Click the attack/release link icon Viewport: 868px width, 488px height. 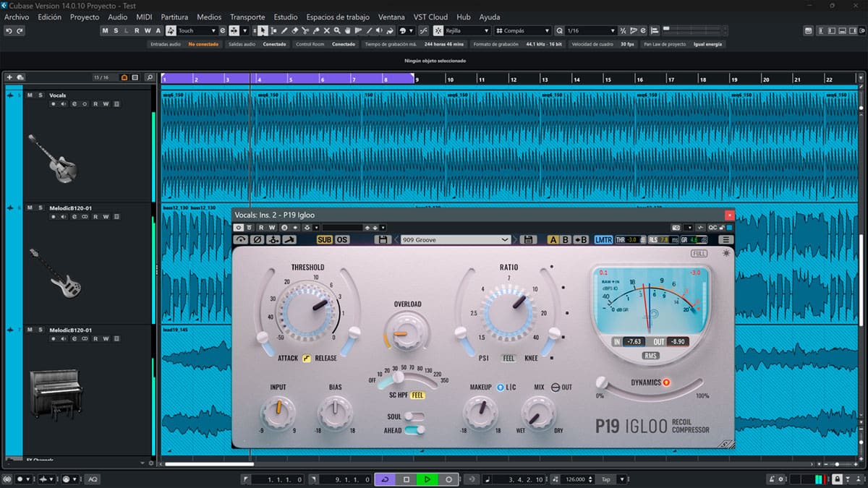[307, 358]
